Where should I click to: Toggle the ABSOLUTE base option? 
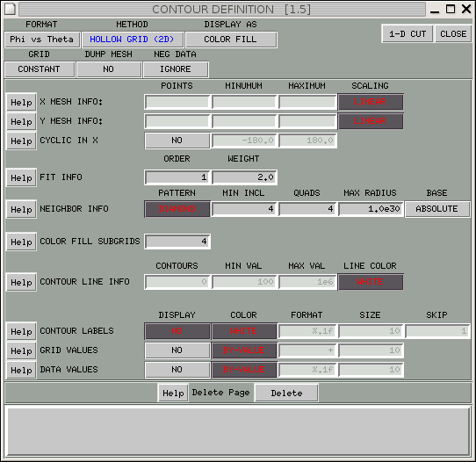437,209
